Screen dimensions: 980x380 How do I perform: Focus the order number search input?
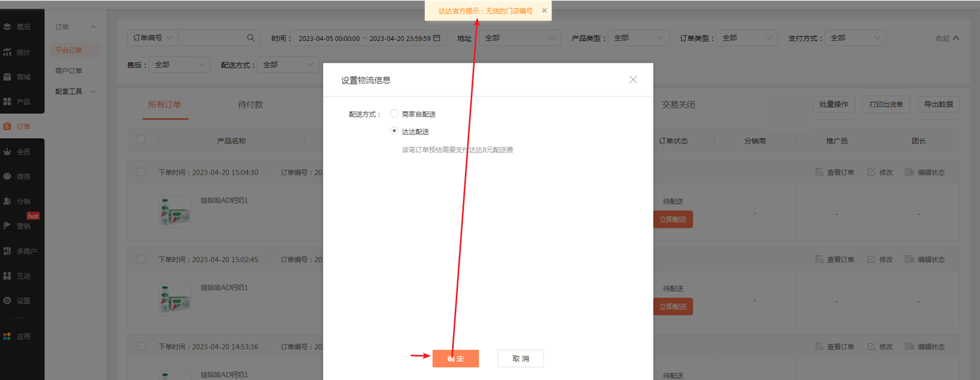[x=212, y=38]
